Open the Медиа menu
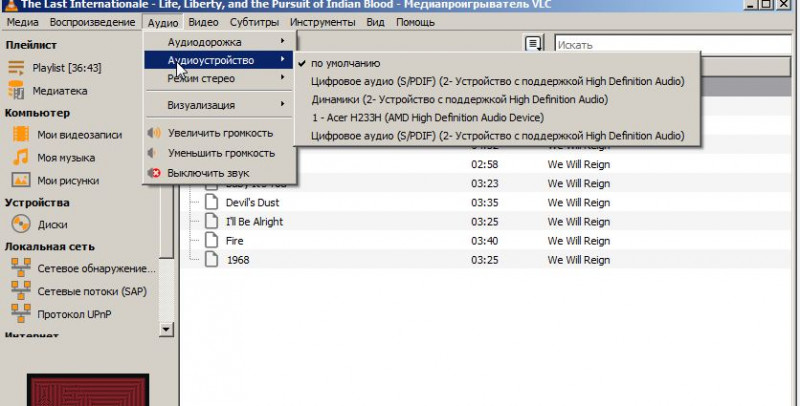The height and width of the screenshot is (406, 800). [x=22, y=22]
